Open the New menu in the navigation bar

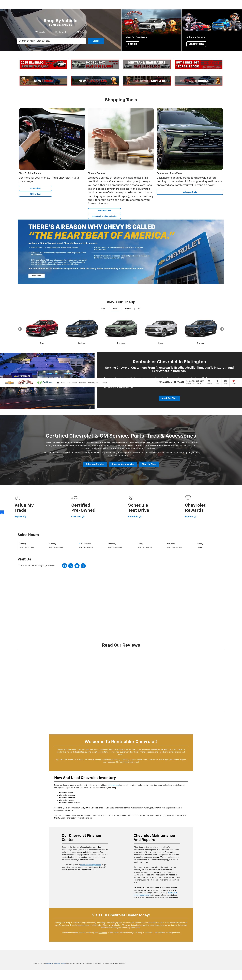[63, 383]
